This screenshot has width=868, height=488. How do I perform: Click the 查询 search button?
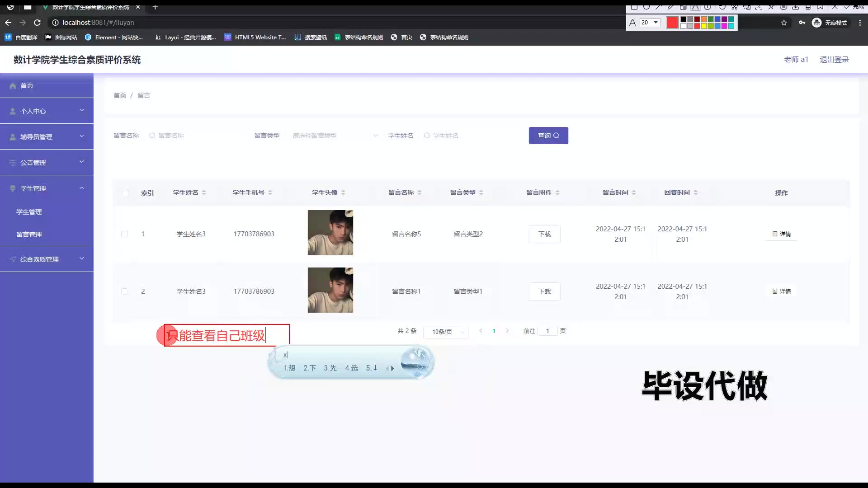pyautogui.click(x=548, y=136)
